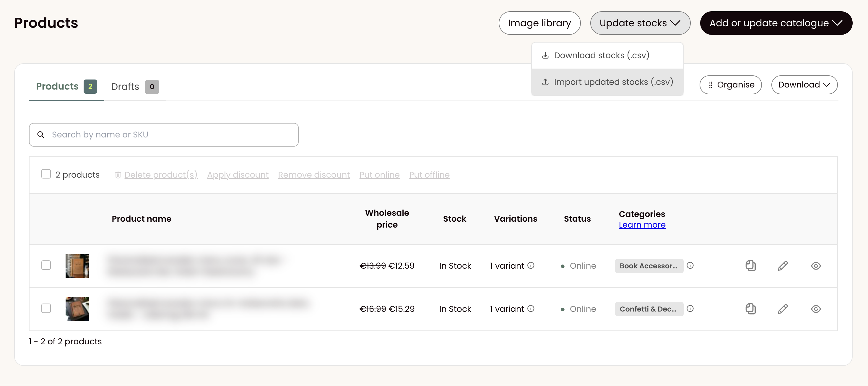Click trash icon next to Delete product(s)

coord(118,175)
